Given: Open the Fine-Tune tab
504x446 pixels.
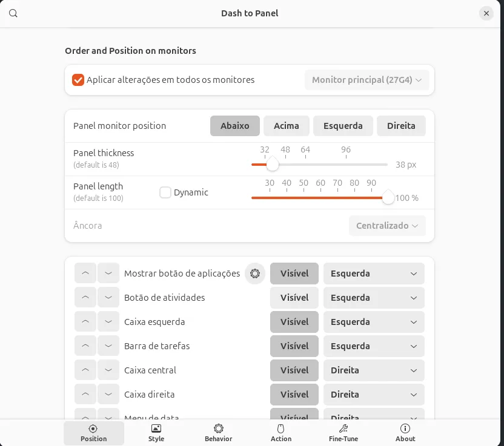Looking at the screenshot, I should click(x=343, y=433).
